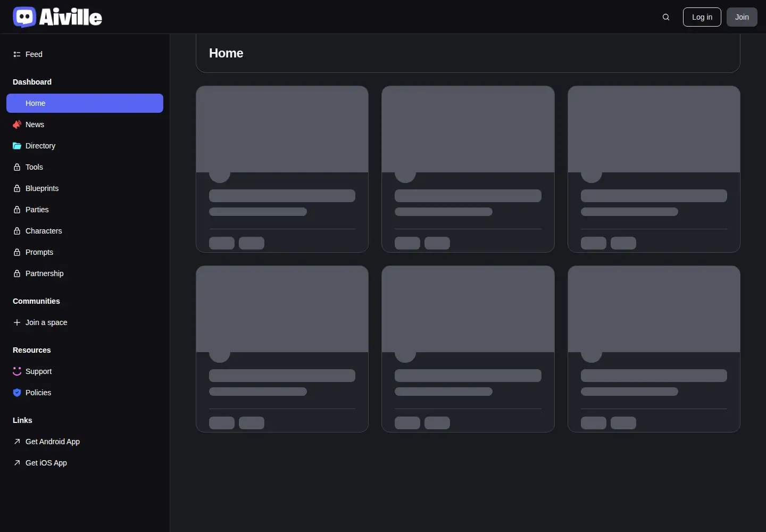Screen dimensions: 766x532
Task: Open the Characters menu item
Action: coord(85,231)
